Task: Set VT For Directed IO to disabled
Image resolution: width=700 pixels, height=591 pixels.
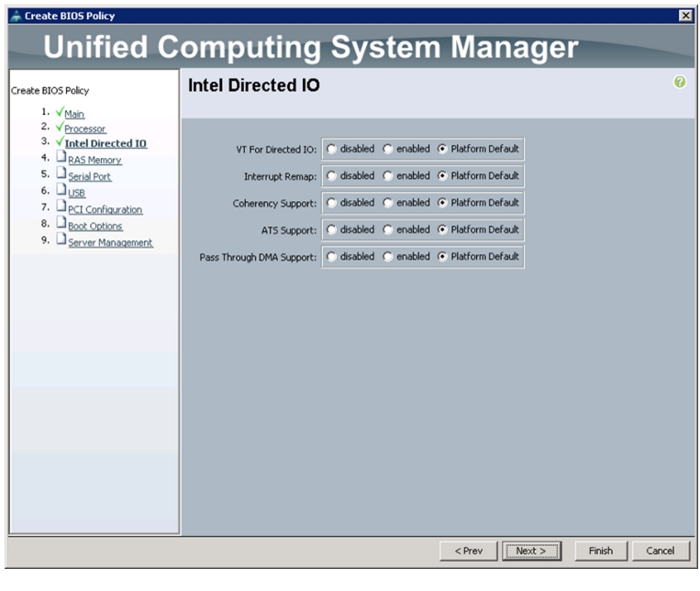Action: coord(331,149)
